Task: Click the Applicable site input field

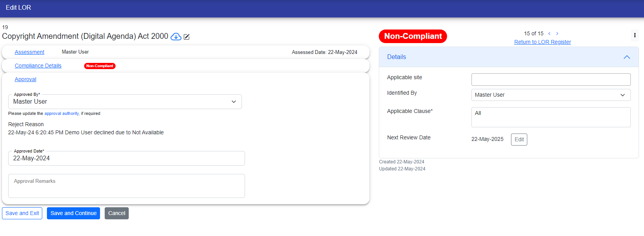Action: tap(551, 80)
